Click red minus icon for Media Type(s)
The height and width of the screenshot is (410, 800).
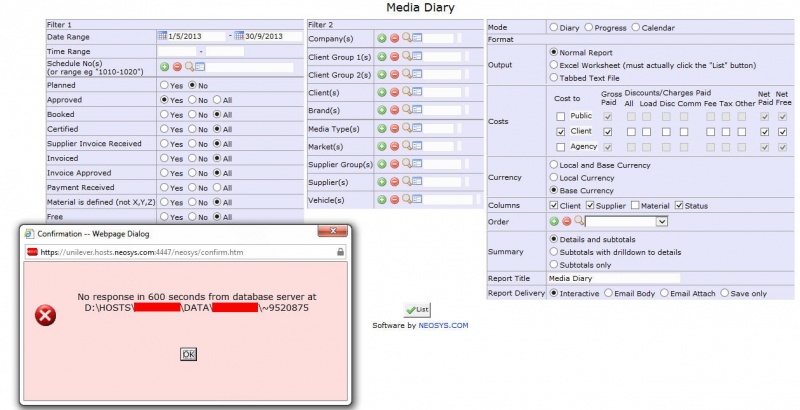[394, 129]
